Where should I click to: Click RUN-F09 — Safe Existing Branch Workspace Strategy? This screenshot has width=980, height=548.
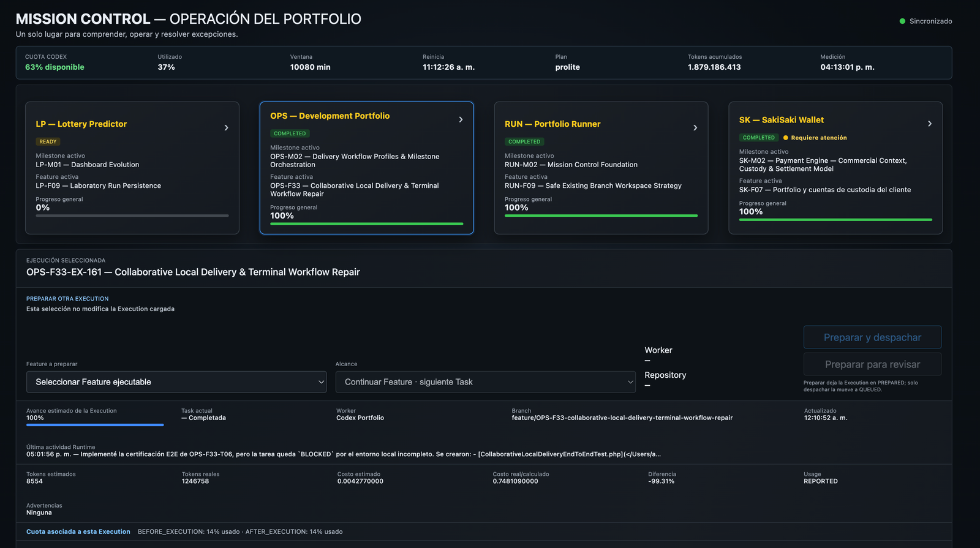593,186
